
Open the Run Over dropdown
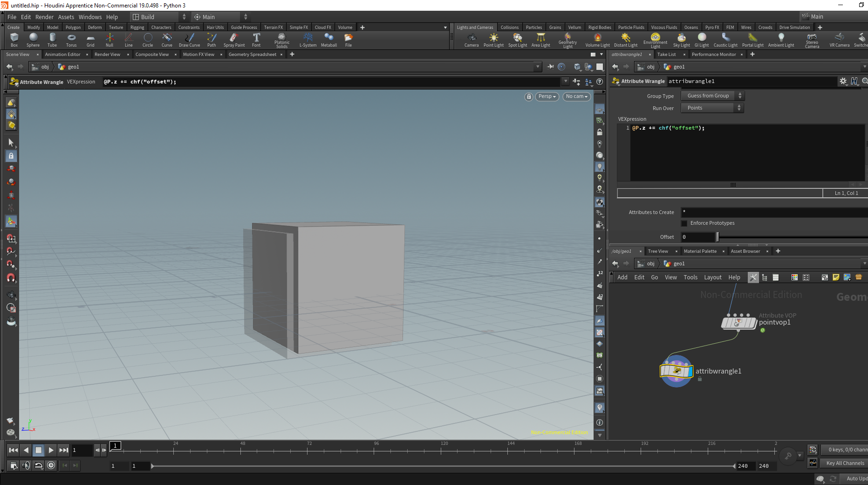click(x=712, y=108)
